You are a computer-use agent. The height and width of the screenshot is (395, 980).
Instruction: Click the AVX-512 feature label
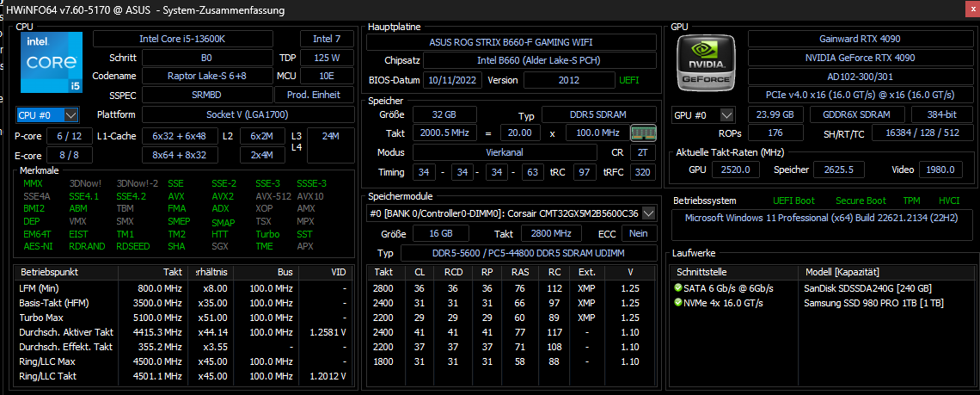pyautogui.click(x=273, y=196)
